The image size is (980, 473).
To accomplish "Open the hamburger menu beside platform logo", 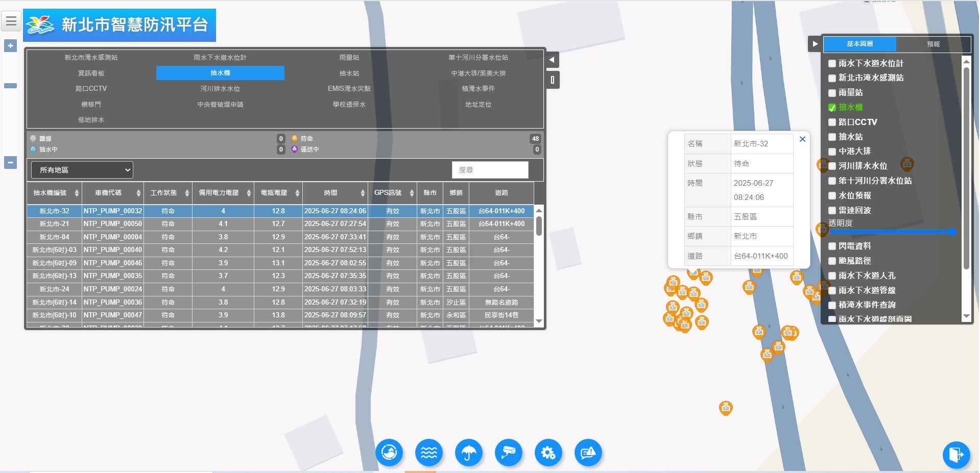I will [11, 21].
